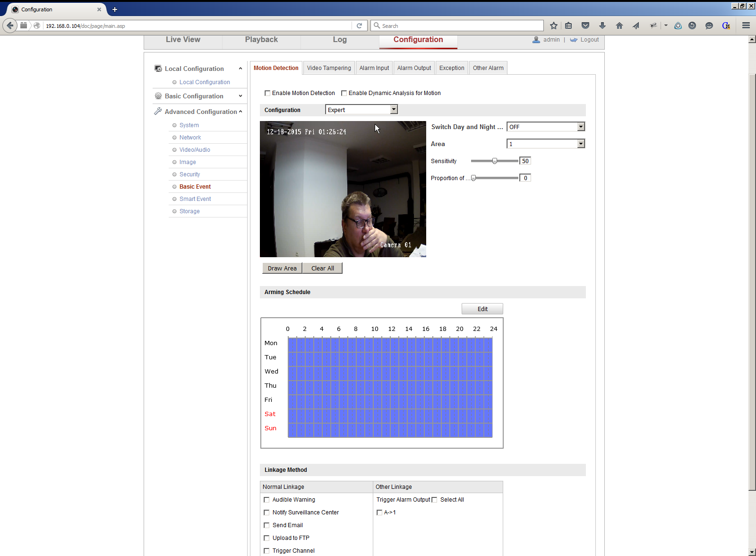The height and width of the screenshot is (556, 756).
Task: Bookmark this page with the star icon
Action: click(554, 26)
